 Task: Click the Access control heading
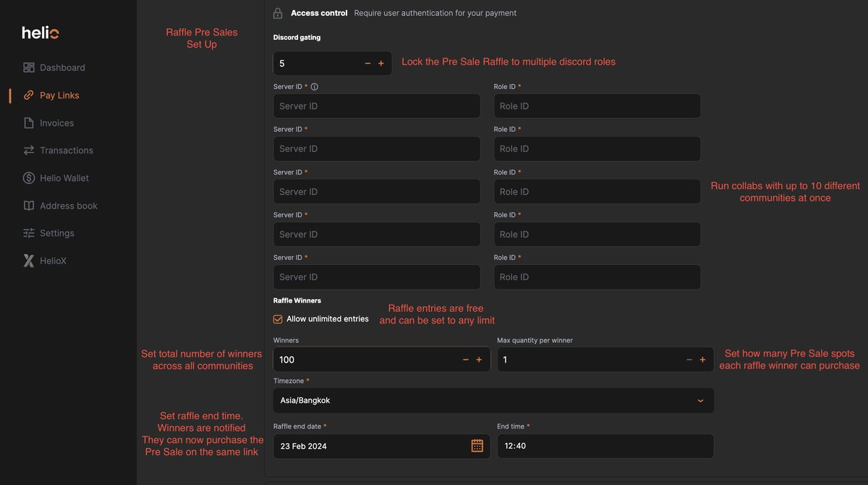pos(319,13)
